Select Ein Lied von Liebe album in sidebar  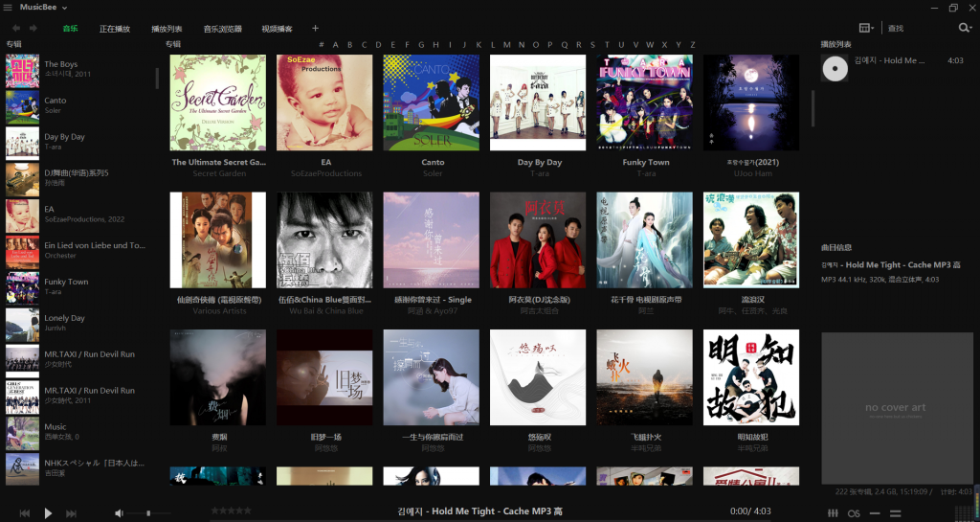click(78, 250)
